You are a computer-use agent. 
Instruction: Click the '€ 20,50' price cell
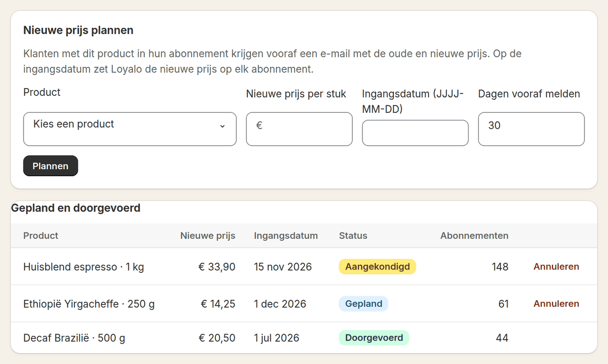pos(217,338)
